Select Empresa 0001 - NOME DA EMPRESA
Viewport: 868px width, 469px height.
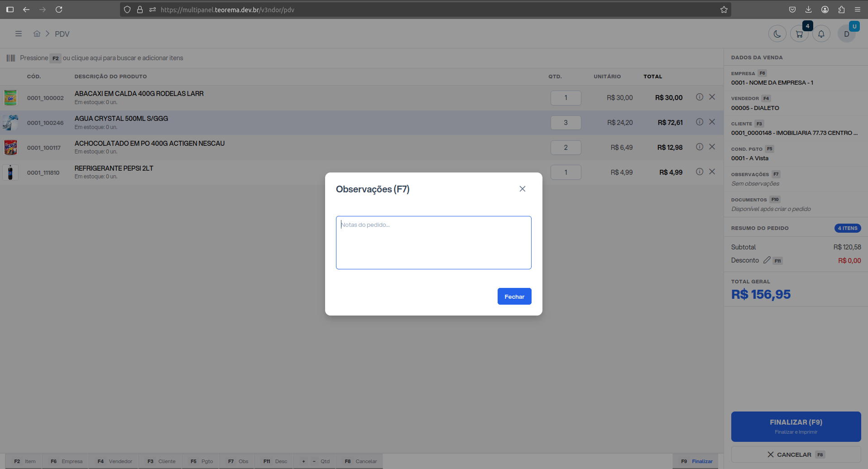[x=796, y=78]
